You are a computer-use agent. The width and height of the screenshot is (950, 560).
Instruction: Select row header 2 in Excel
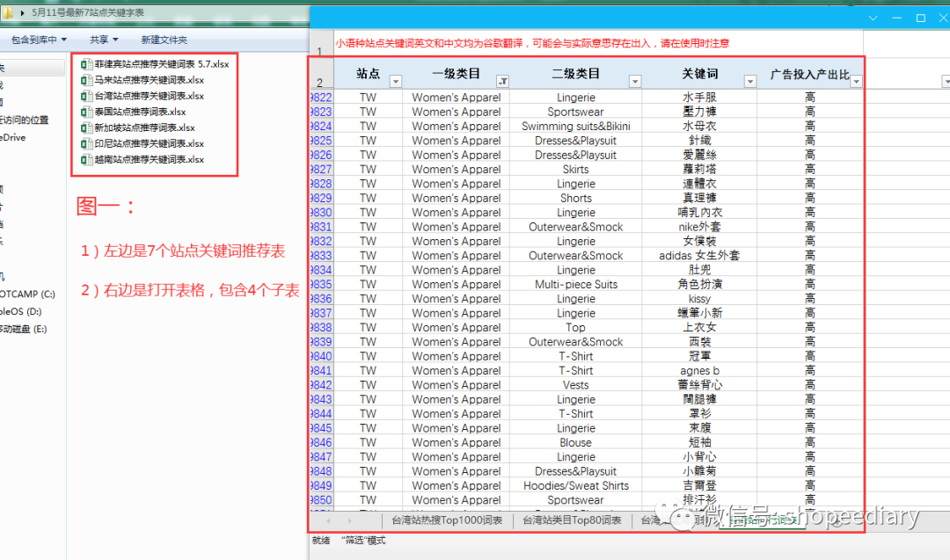tap(321, 74)
